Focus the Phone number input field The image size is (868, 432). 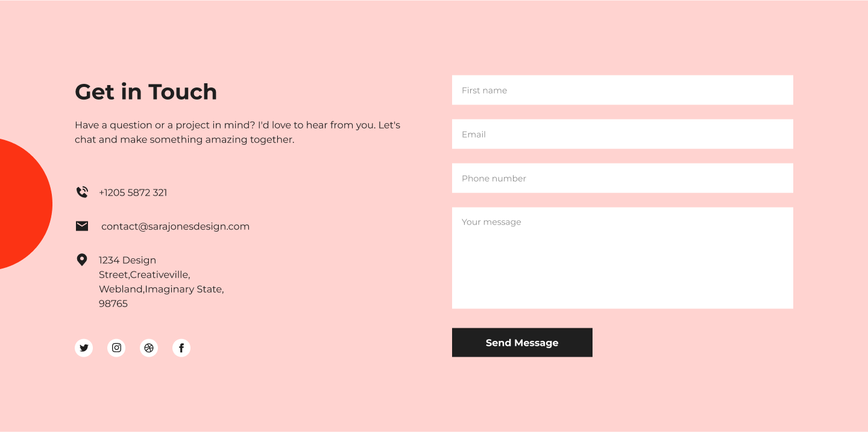[x=622, y=179]
